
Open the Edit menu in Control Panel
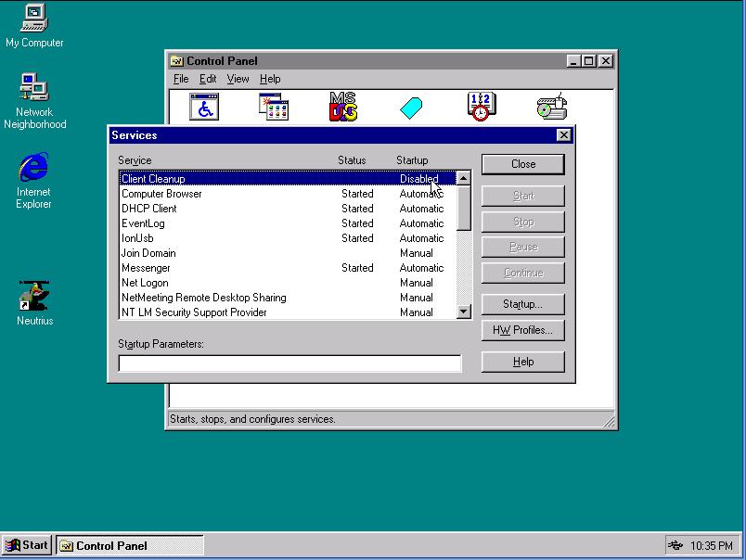[x=208, y=79]
